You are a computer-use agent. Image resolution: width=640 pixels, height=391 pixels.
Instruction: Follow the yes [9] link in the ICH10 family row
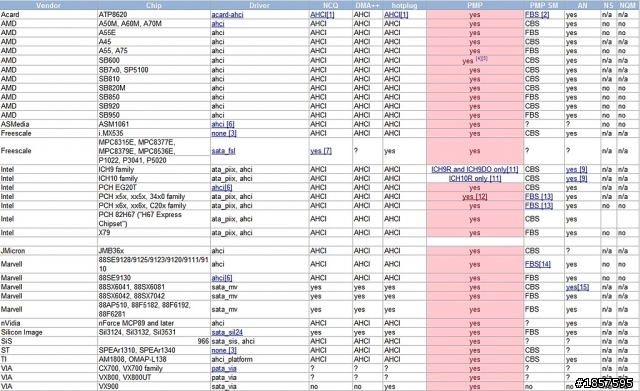[576, 179]
